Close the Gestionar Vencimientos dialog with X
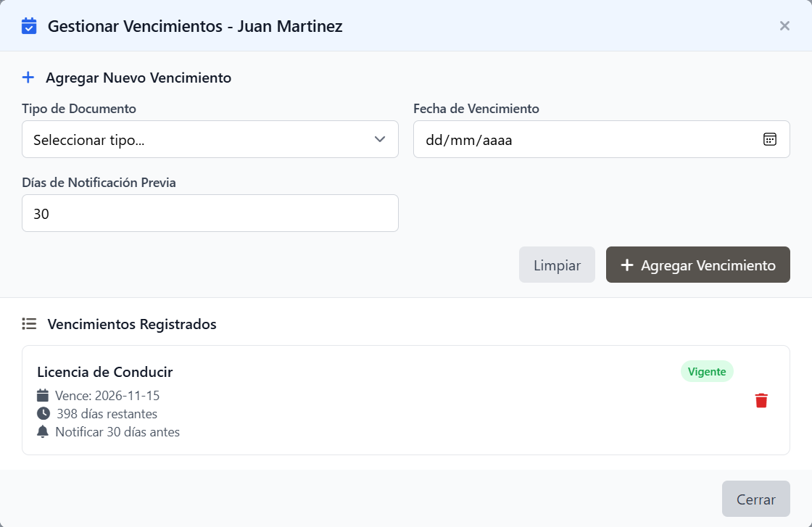Screen dimensions: 812x527 (x=784, y=26)
